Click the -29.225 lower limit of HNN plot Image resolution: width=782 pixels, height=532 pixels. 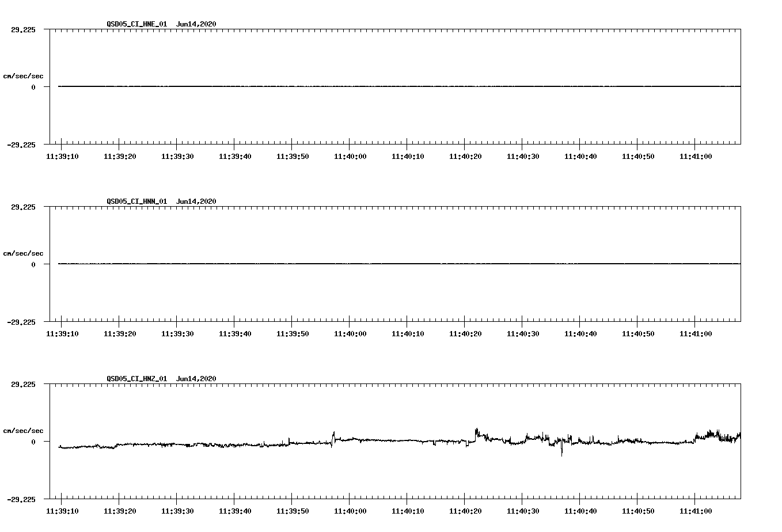click(x=21, y=322)
